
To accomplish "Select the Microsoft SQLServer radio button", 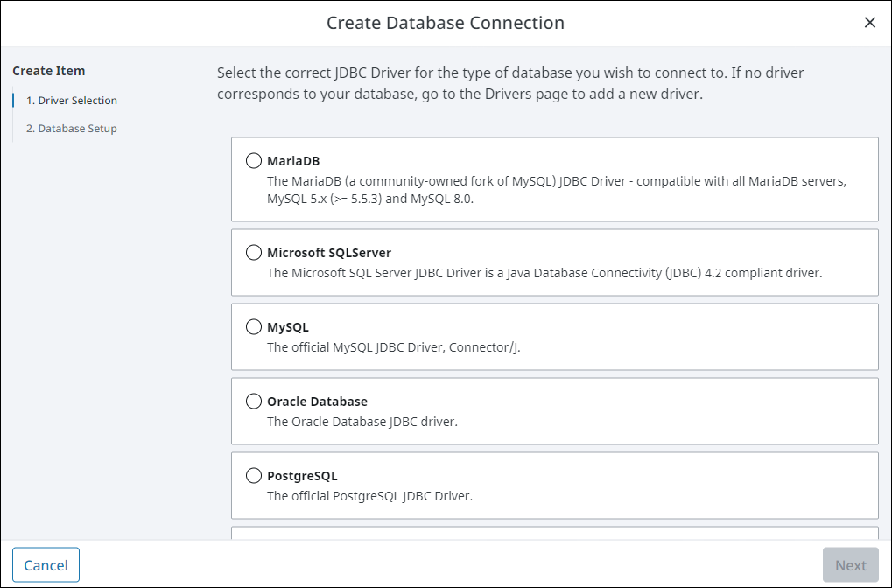I will [x=254, y=253].
